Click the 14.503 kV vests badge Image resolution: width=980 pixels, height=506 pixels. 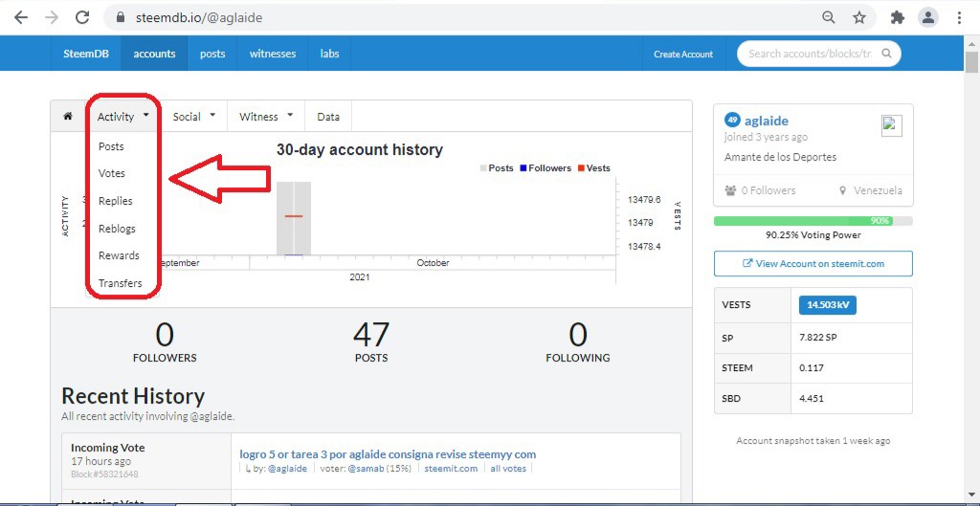point(828,305)
